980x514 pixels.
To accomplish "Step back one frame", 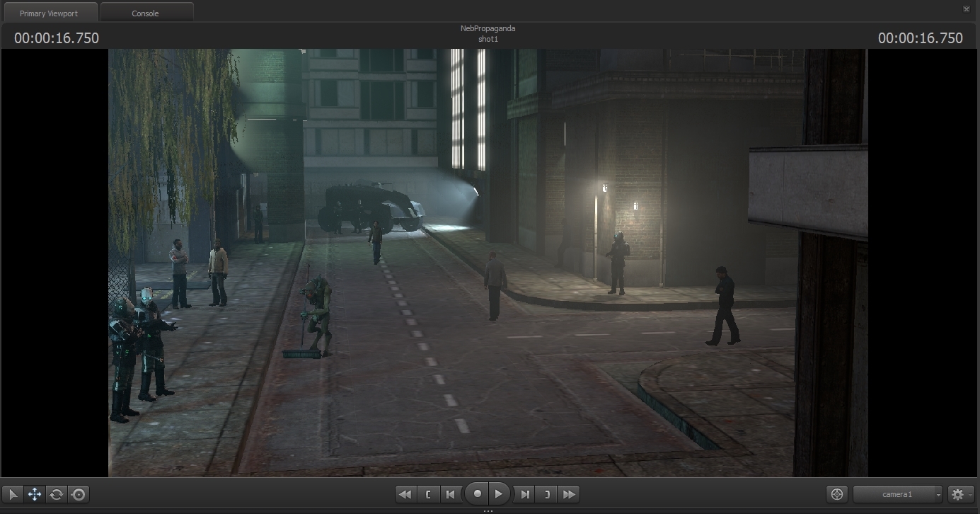I will [450, 494].
